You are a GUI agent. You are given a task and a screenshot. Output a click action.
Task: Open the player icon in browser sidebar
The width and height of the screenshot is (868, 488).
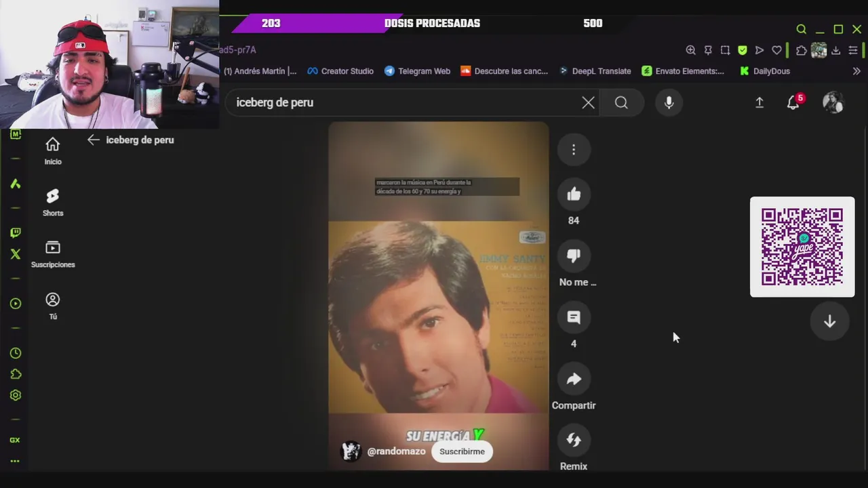[x=16, y=304]
